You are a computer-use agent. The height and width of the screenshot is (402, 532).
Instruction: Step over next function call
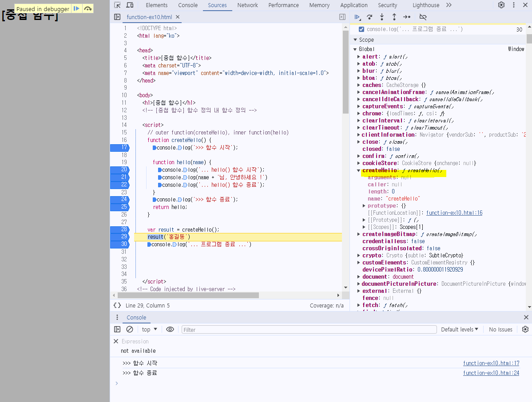coord(369,17)
